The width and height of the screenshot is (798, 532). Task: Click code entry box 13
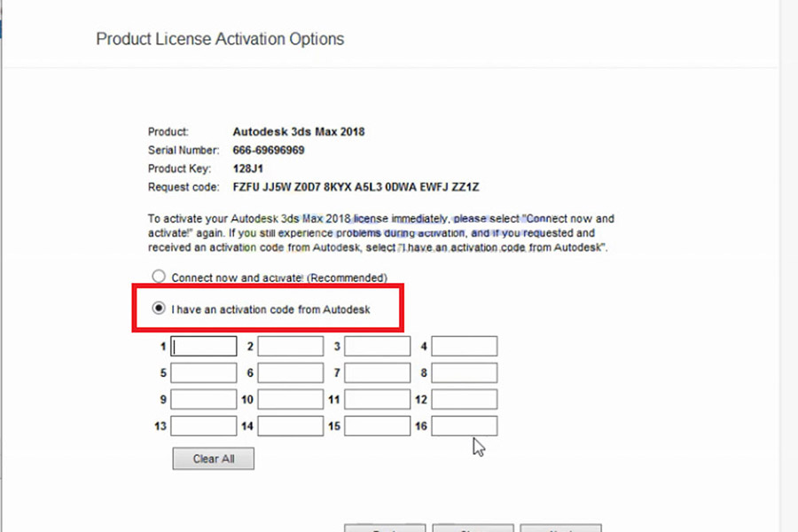[204, 426]
